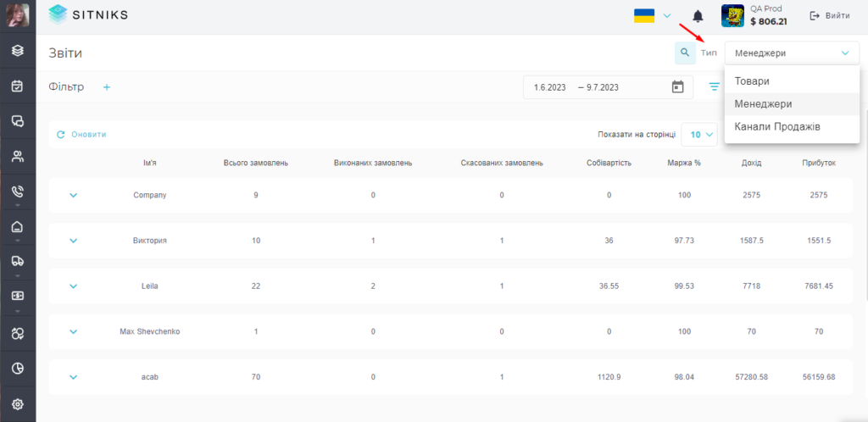
Task: Expand the Max Shevchenko row chevron
Action: tap(73, 332)
